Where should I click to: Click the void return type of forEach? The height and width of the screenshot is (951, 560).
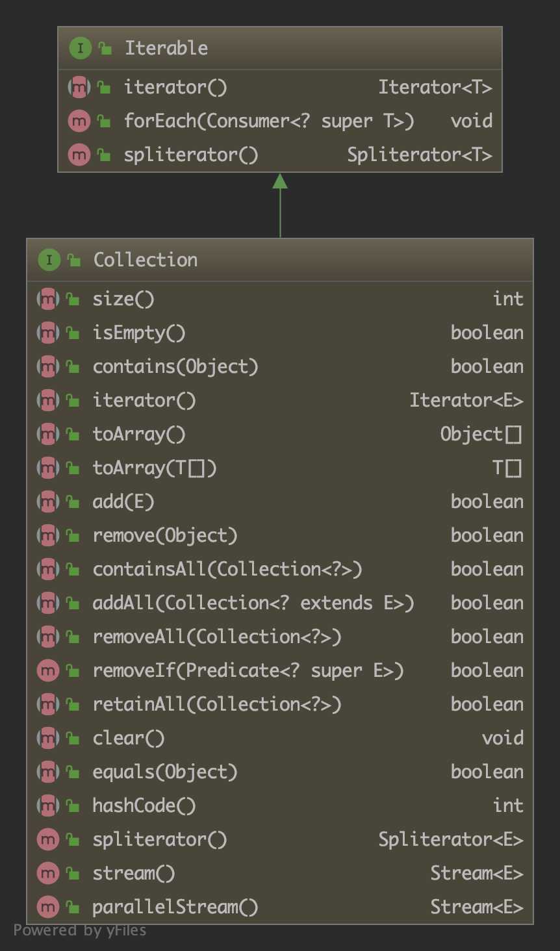coord(472,121)
